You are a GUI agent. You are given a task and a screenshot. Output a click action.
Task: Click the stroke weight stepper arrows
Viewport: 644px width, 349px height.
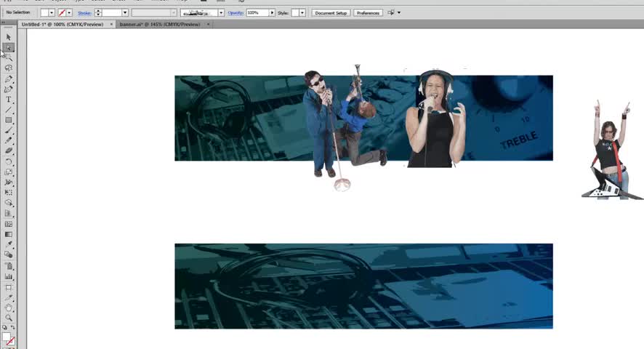pyautogui.click(x=97, y=13)
